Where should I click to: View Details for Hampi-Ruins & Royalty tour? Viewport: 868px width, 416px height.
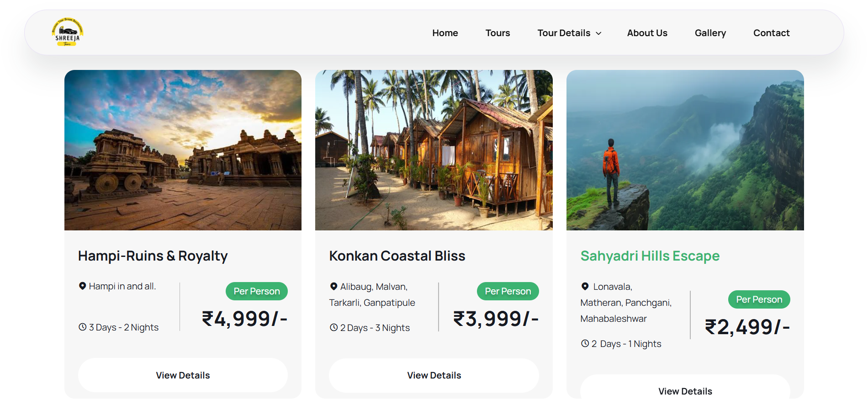click(183, 375)
